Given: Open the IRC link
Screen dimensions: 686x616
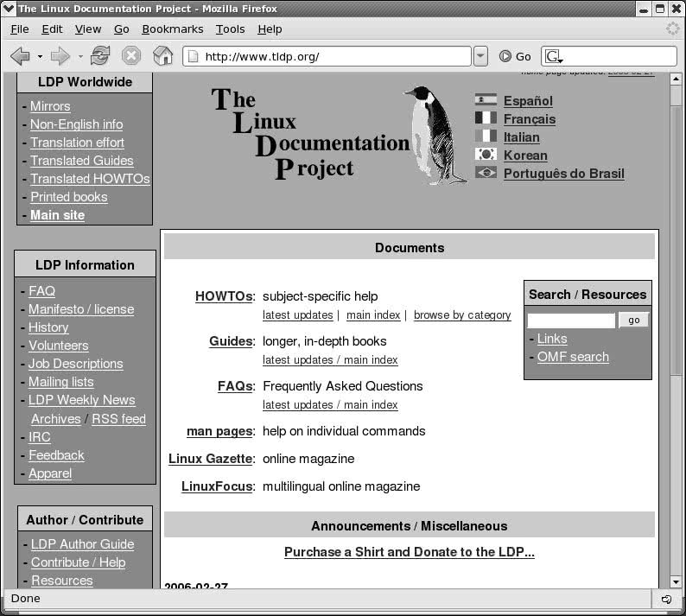Looking at the screenshot, I should 40,437.
